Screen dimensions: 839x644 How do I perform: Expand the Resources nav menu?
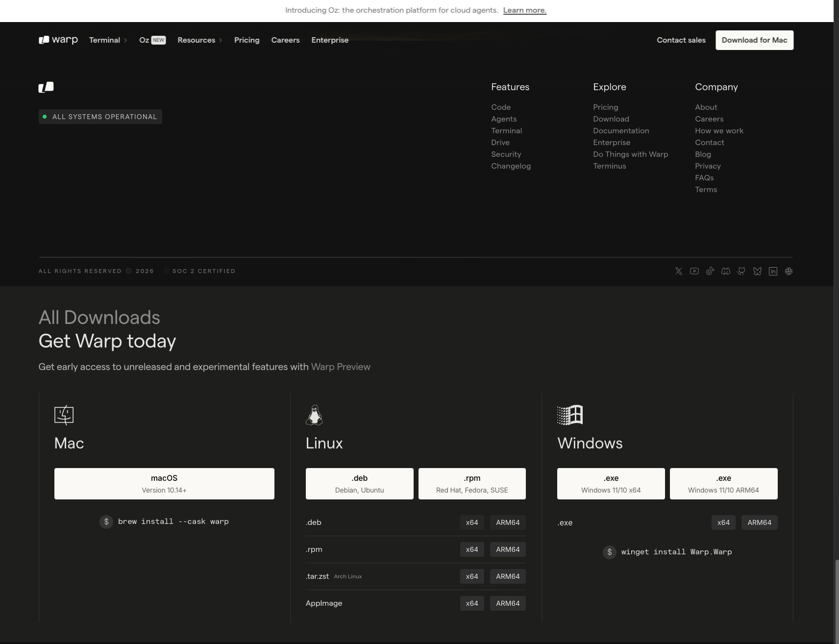tap(199, 40)
